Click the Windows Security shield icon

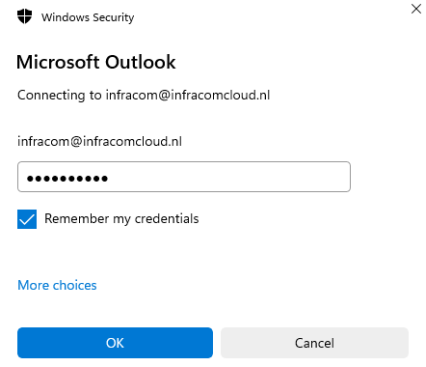click(x=24, y=16)
